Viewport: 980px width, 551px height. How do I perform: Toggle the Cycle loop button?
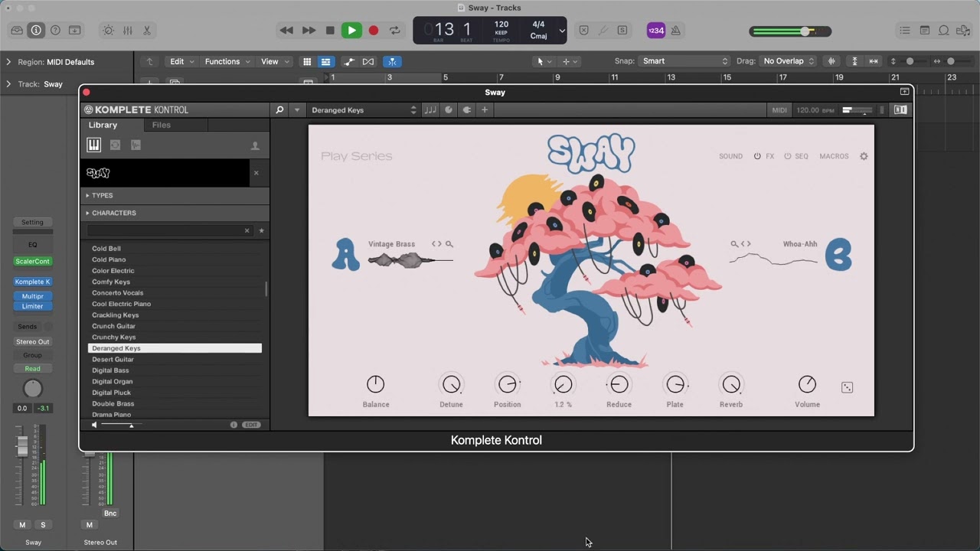tap(395, 31)
